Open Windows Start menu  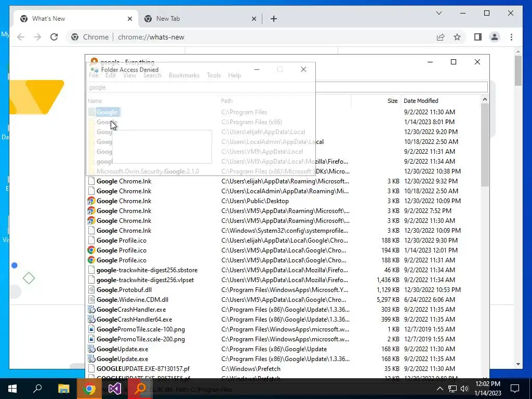[12, 389]
